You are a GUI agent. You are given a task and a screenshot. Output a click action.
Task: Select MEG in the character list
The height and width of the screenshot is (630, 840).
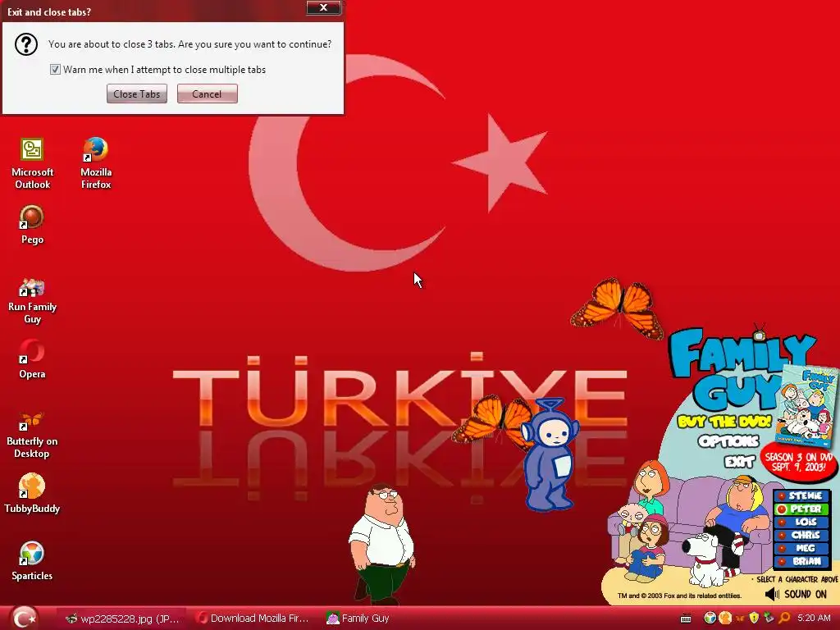point(801,548)
